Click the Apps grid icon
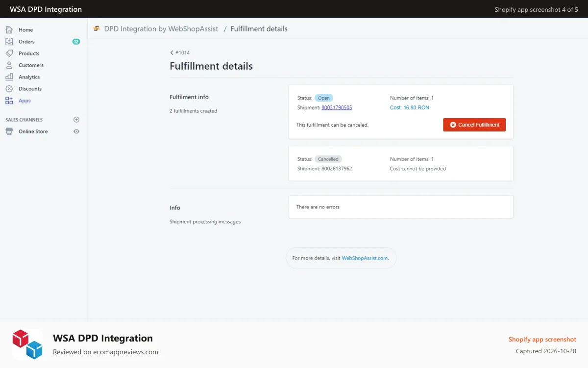588x368 pixels. pos(9,101)
